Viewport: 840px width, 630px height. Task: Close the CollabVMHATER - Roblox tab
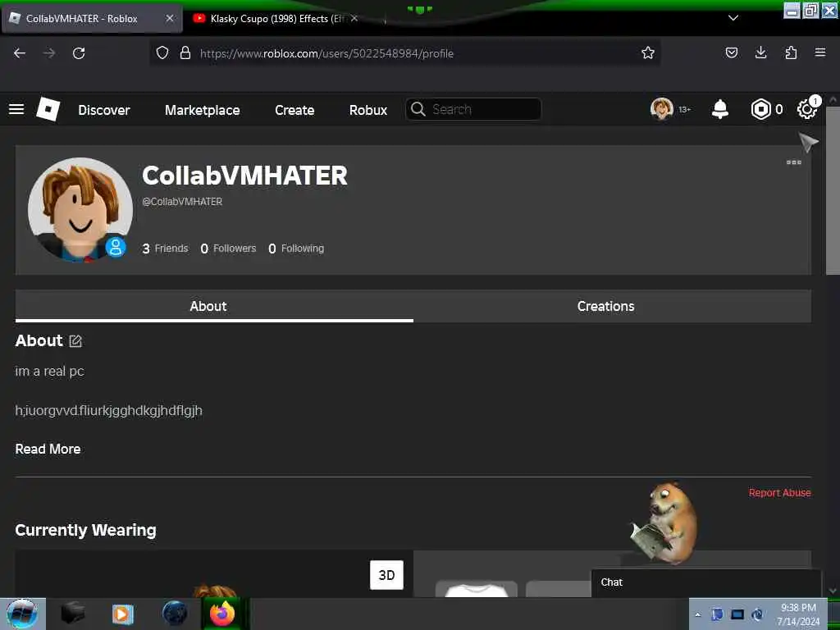pyautogui.click(x=170, y=18)
